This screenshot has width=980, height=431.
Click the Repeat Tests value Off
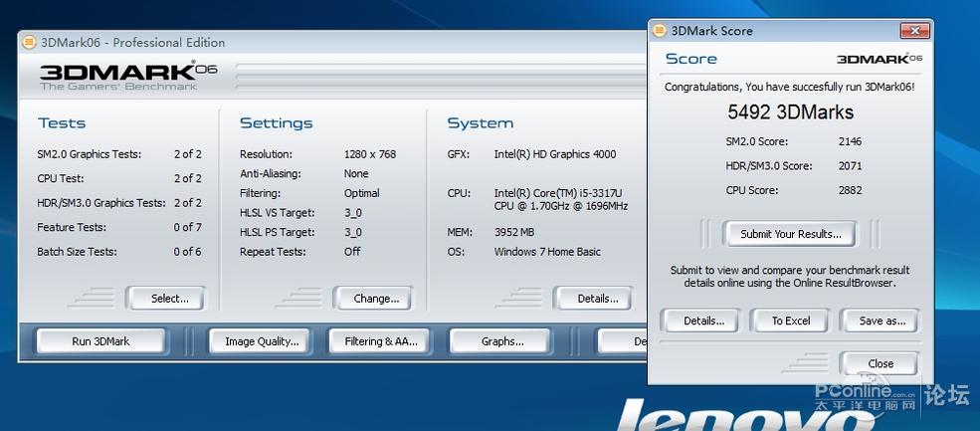click(x=352, y=252)
